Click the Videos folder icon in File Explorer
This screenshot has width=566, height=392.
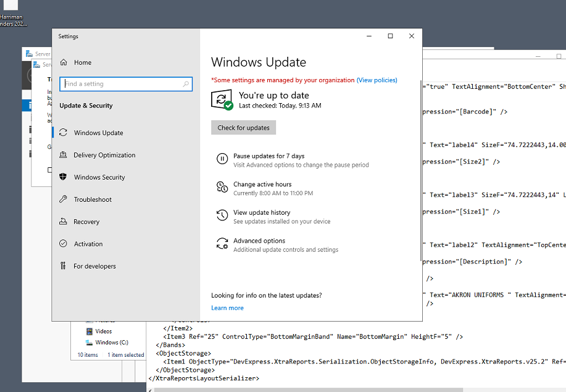89,331
